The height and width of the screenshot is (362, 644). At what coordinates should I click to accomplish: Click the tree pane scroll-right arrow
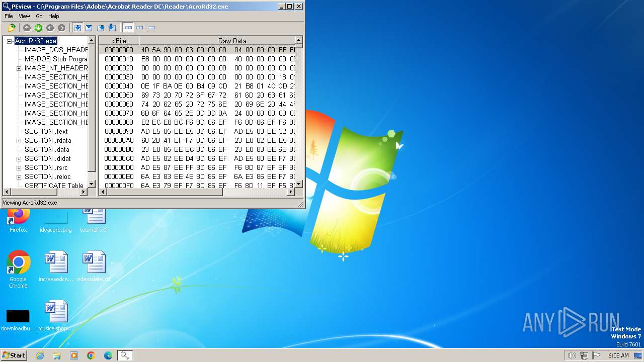pyautogui.click(x=84, y=192)
